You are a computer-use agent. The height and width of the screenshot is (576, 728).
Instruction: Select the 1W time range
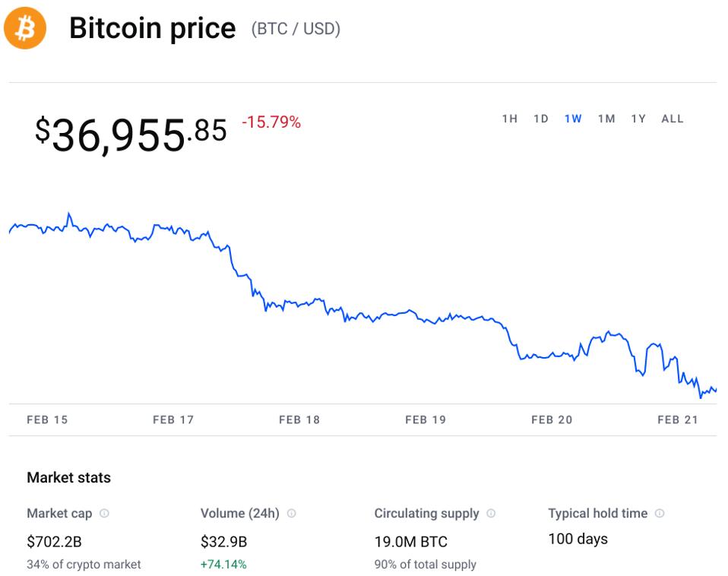[573, 119]
